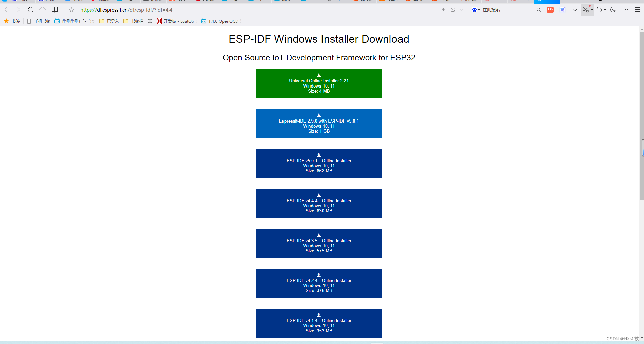Download ESP-IDF v4.3.5 Offline Installer
This screenshot has height=344, width=644.
pyautogui.click(x=319, y=243)
